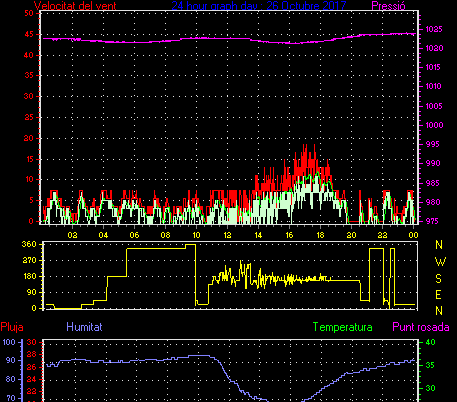Click the 'Velocitat del vent' title label
457x402 pixels.
point(75,6)
